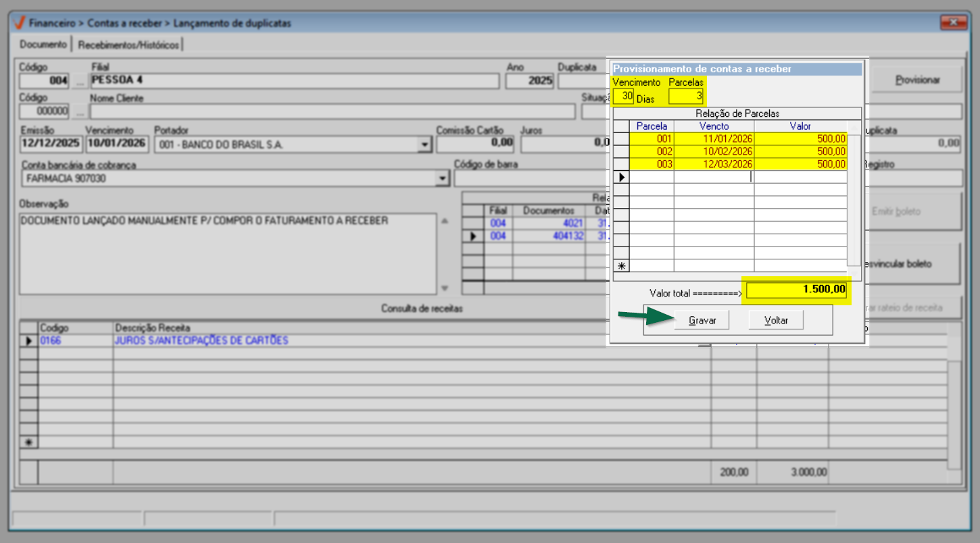Click row pointer beside receita 0166
Screen dimensions: 980x543
tap(28, 341)
